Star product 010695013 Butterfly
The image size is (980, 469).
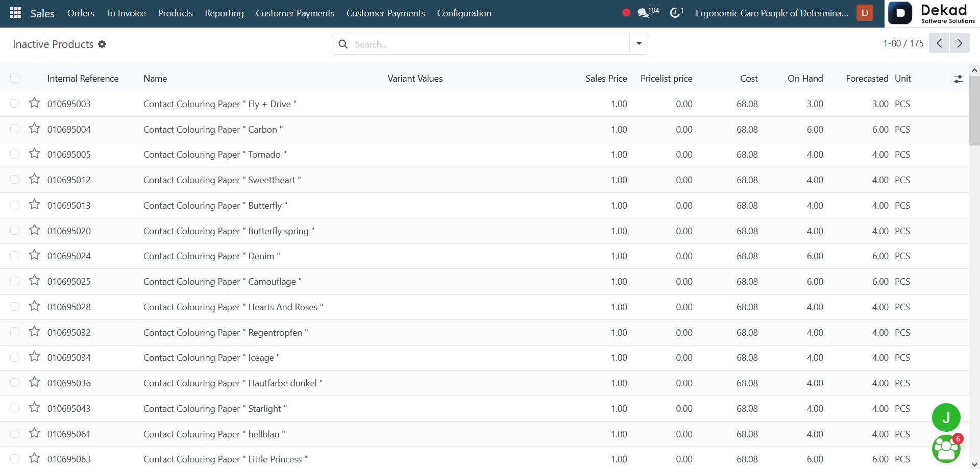[34, 205]
